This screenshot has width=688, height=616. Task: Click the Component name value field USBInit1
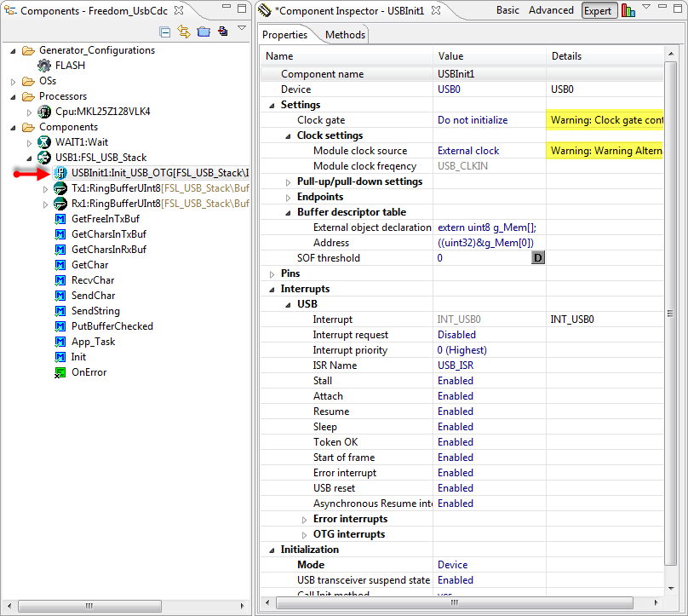(456, 74)
